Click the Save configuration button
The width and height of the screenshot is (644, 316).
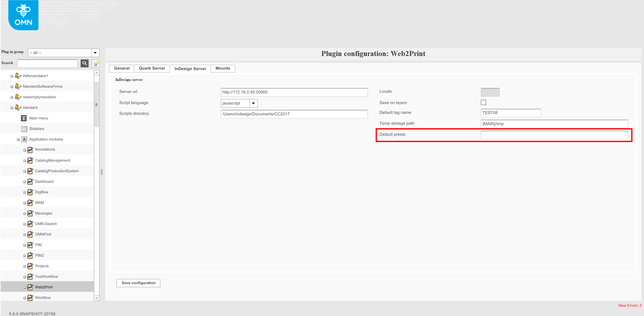pyautogui.click(x=138, y=283)
